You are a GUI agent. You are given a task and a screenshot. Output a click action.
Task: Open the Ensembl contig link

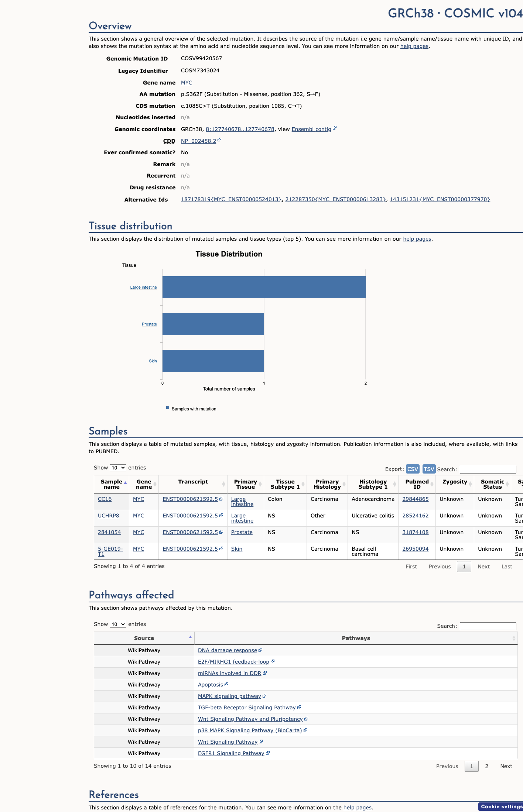(311, 129)
